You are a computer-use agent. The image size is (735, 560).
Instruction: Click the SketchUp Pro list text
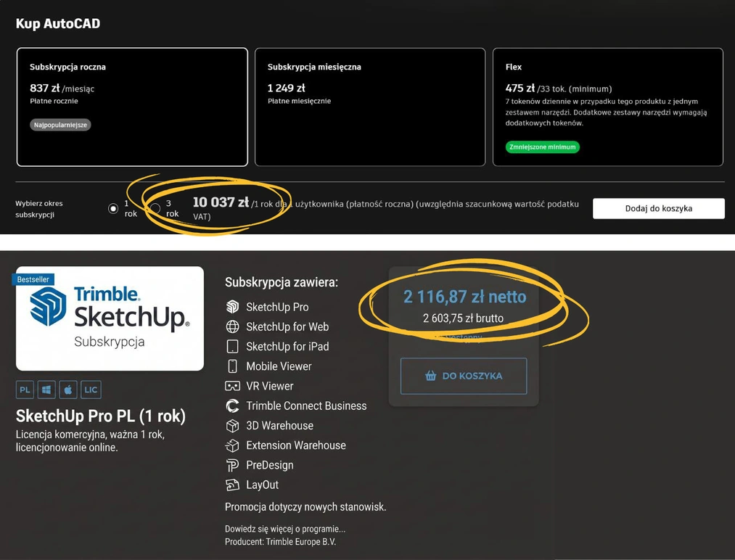coord(277,307)
